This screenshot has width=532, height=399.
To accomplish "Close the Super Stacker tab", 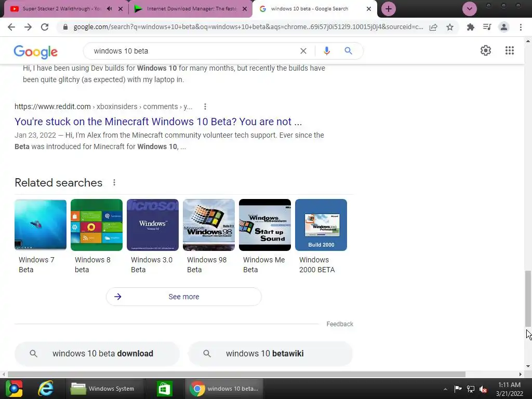I will [x=120, y=9].
